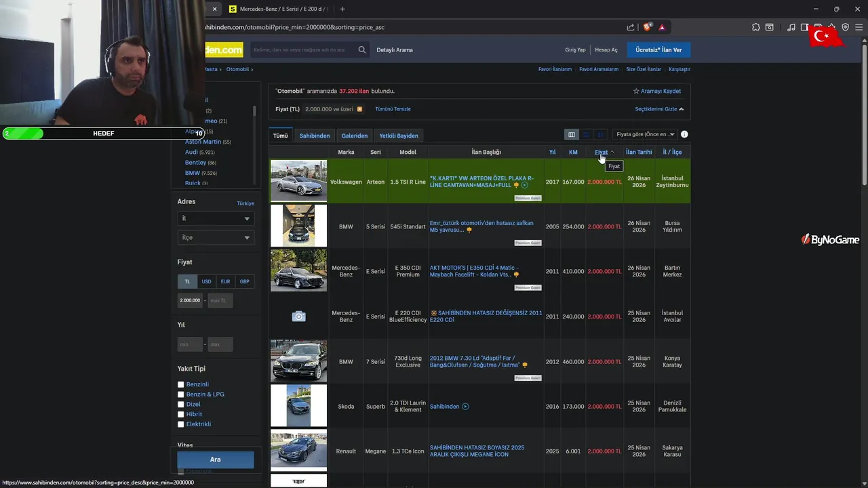The width and height of the screenshot is (868, 488).
Task: Open Favori Aramalarım menu link
Action: tap(599, 69)
